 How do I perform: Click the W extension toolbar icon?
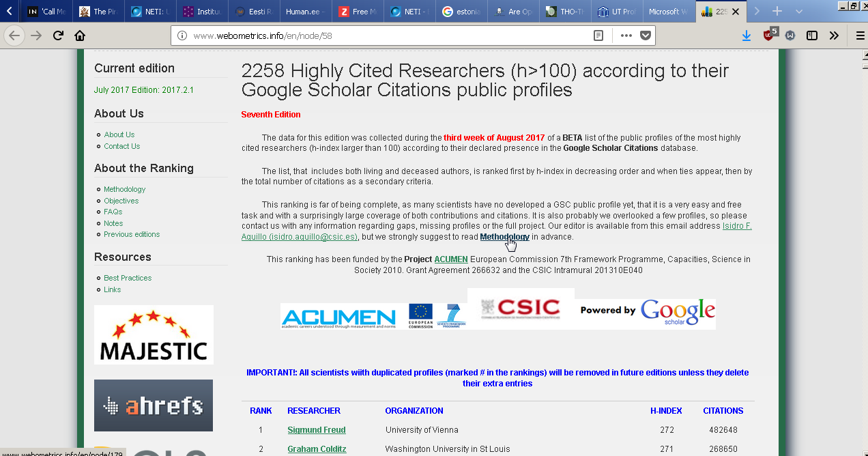point(790,35)
